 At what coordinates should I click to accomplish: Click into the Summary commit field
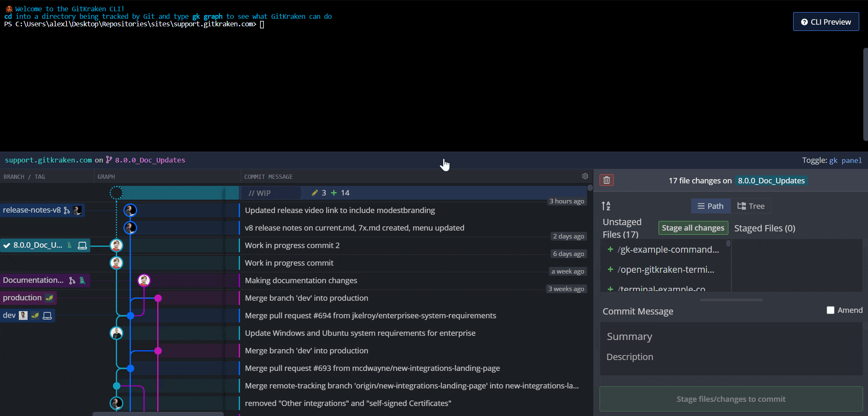pyautogui.click(x=731, y=337)
